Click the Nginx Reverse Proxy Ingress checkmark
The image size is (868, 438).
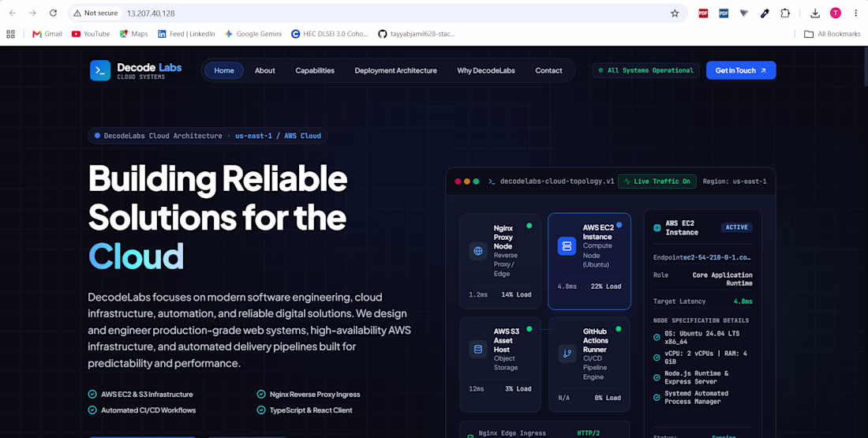coord(261,395)
